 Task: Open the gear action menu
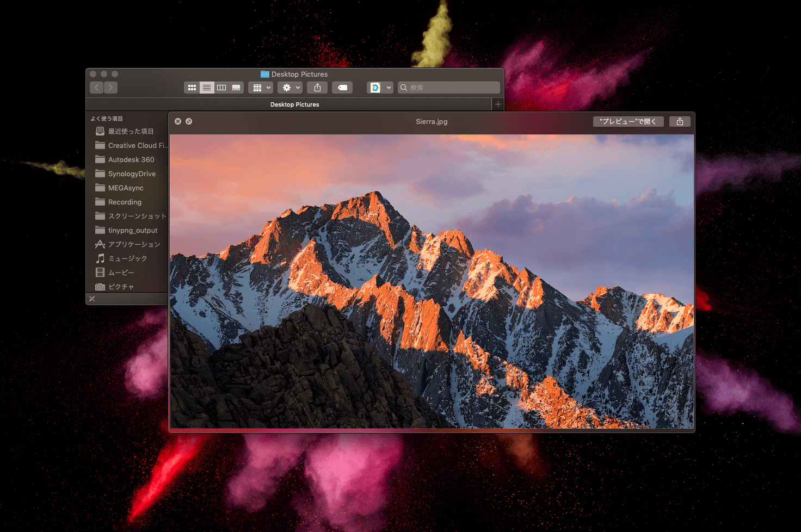tap(291, 88)
